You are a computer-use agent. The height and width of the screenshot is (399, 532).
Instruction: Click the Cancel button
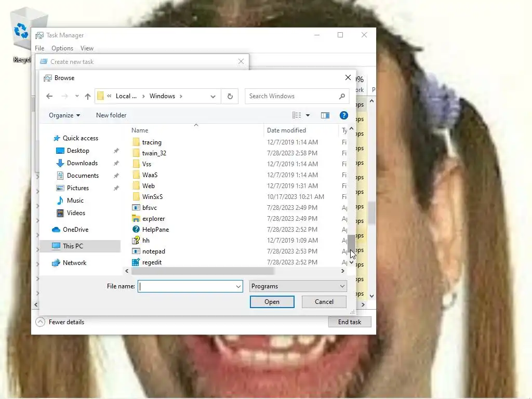coord(324,302)
